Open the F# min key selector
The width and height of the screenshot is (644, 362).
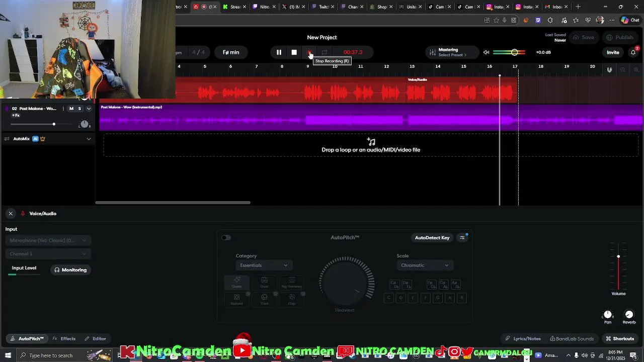click(231, 52)
